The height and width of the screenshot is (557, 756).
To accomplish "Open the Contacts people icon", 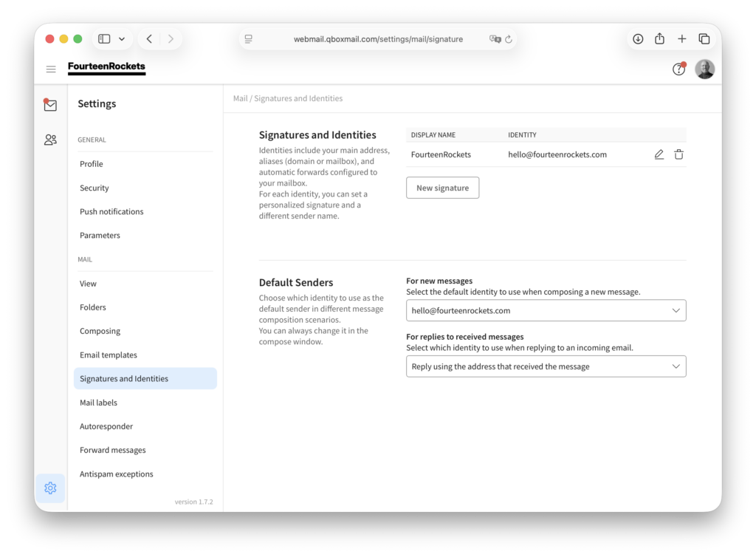I will (x=50, y=140).
